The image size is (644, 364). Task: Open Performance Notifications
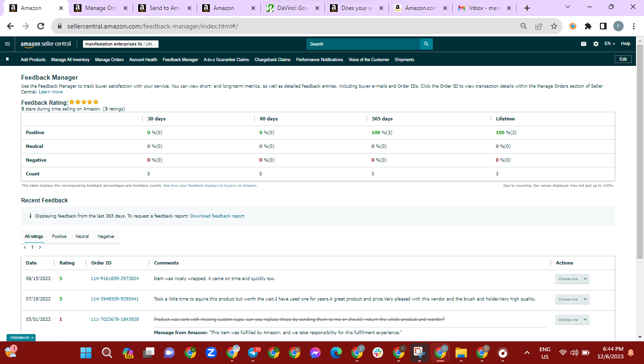(320, 60)
